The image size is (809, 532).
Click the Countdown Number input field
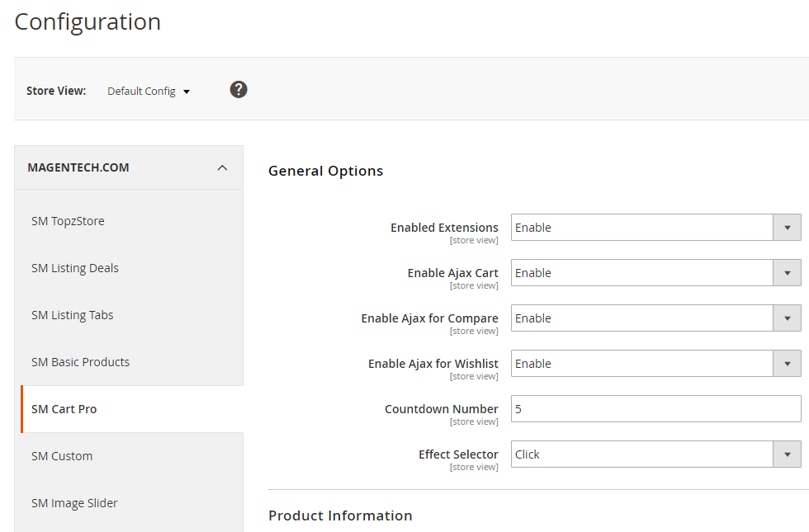pyautogui.click(x=655, y=409)
